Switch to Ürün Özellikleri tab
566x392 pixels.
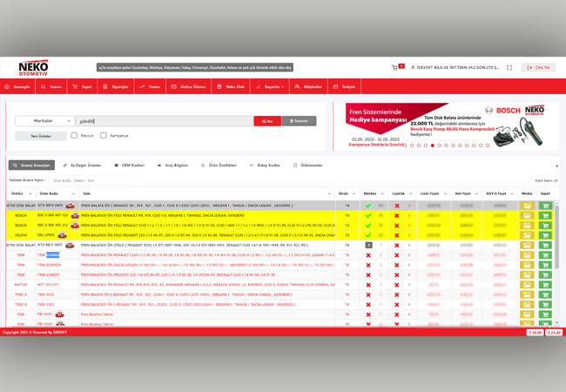pyautogui.click(x=219, y=166)
